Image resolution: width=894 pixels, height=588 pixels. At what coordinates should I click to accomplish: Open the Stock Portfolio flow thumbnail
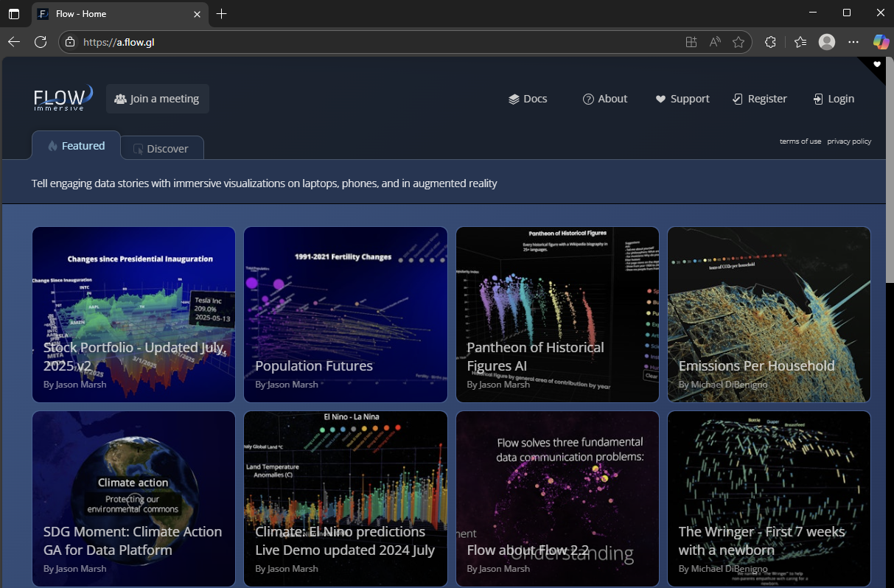[x=133, y=315]
